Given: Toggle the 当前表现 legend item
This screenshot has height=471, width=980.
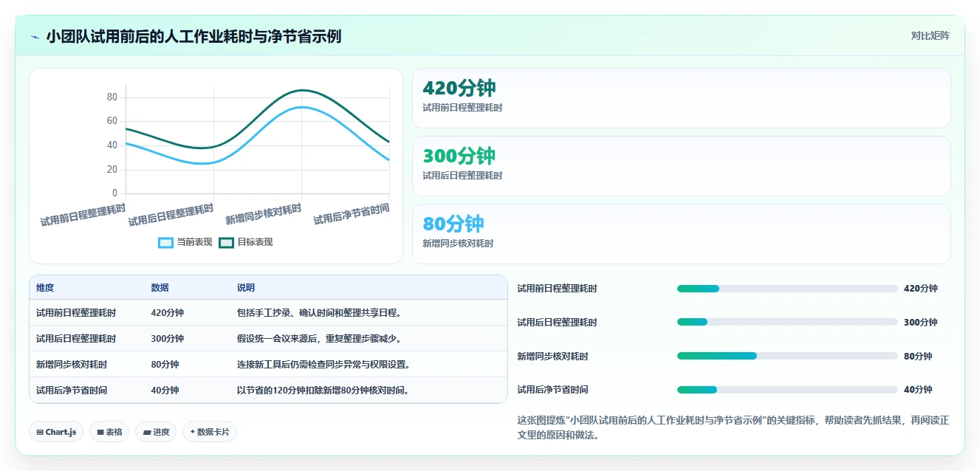Looking at the screenshot, I should [x=185, y=242].
